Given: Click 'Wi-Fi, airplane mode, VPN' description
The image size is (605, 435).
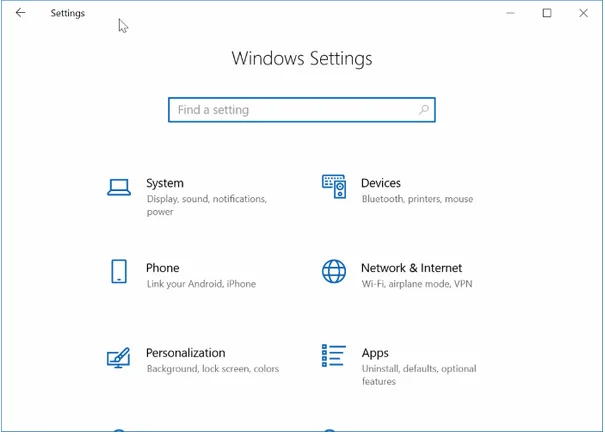Looking at the screenshot, I should pos(417,284).
